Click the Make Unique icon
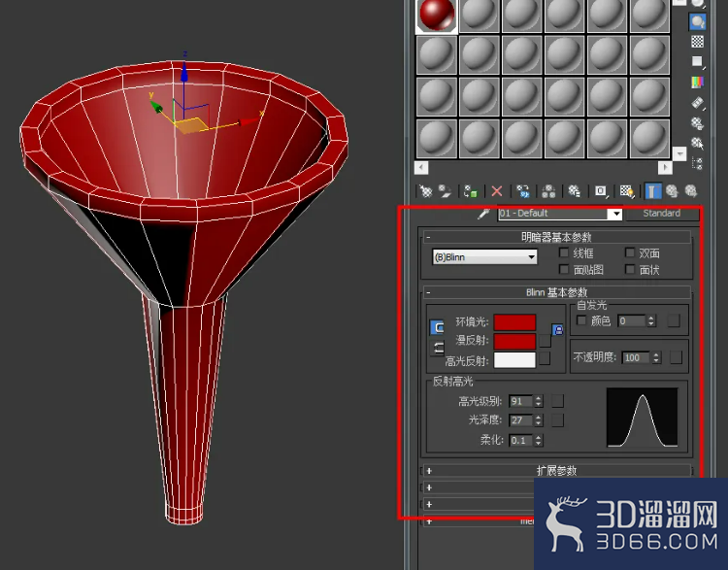Screen dimensions: 728x570 548,191
